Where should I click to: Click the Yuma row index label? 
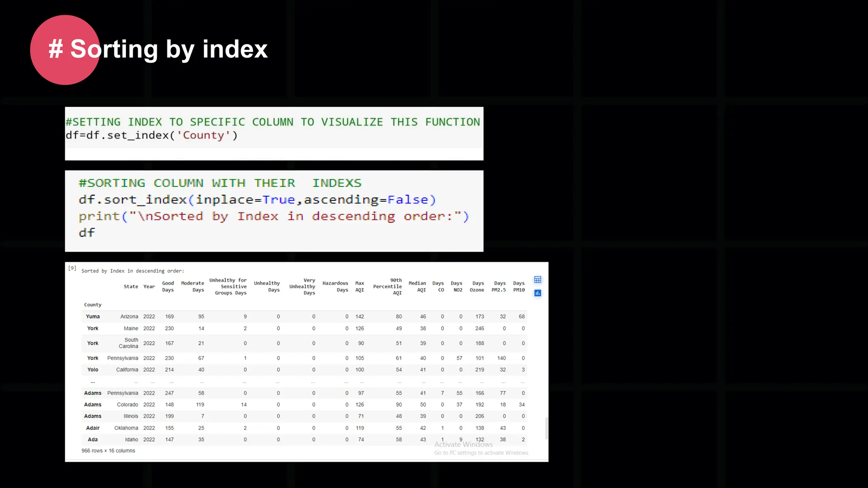click(x=93, y=316)
